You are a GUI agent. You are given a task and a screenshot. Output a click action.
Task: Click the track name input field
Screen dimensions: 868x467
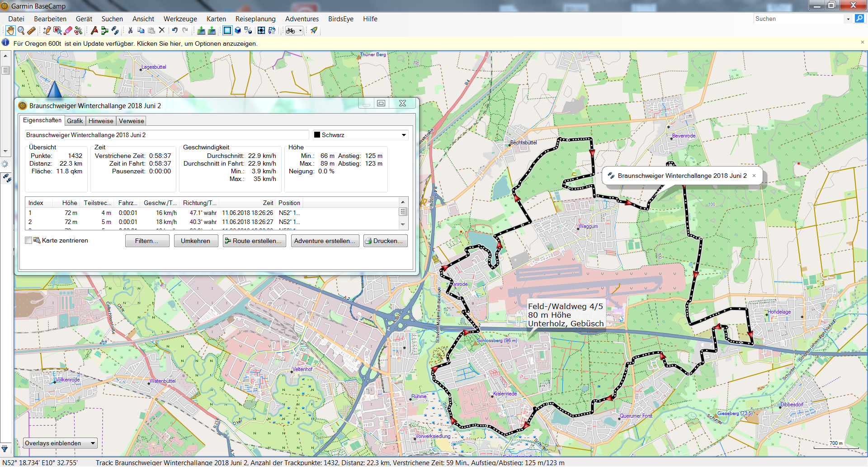click(167, 135)
